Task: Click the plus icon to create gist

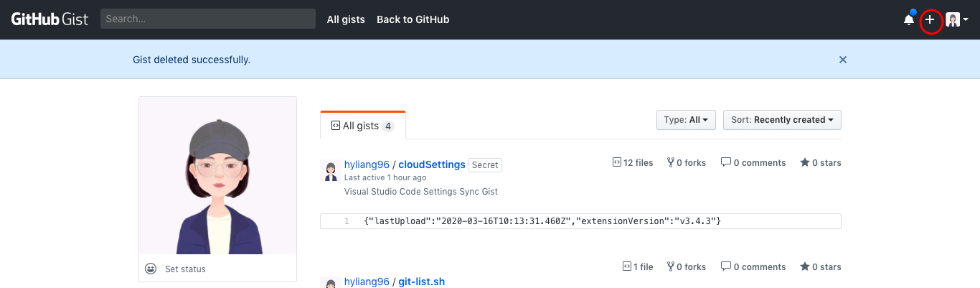Action: (930, 20)
